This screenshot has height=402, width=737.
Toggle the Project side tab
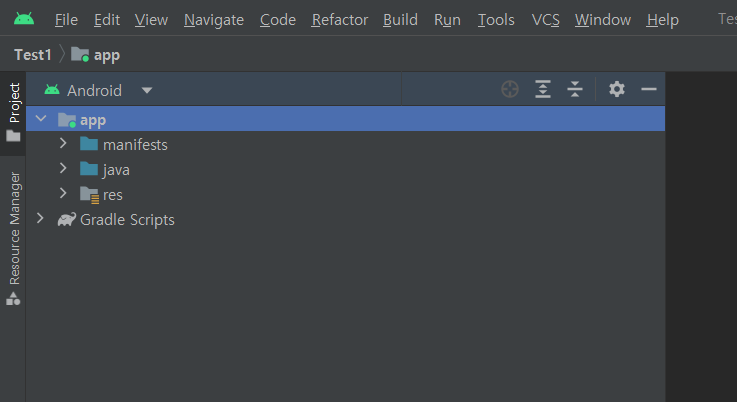pyautogui.click(x=14, y=112)
